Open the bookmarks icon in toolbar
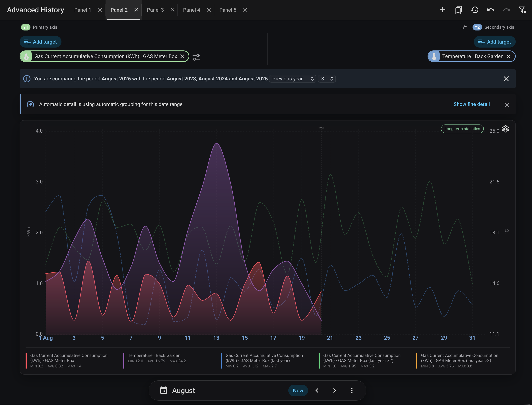Viewport: 532px width, 405px height. 459,10
